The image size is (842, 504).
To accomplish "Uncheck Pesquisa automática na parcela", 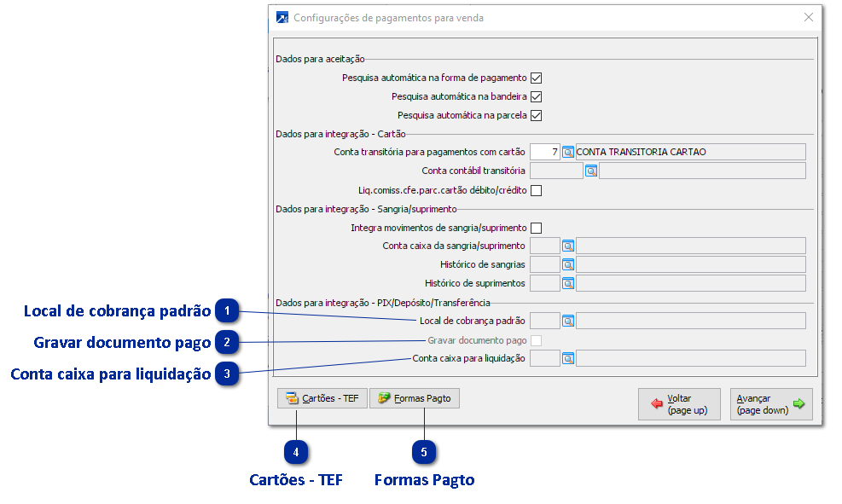I will click(536, 116).
